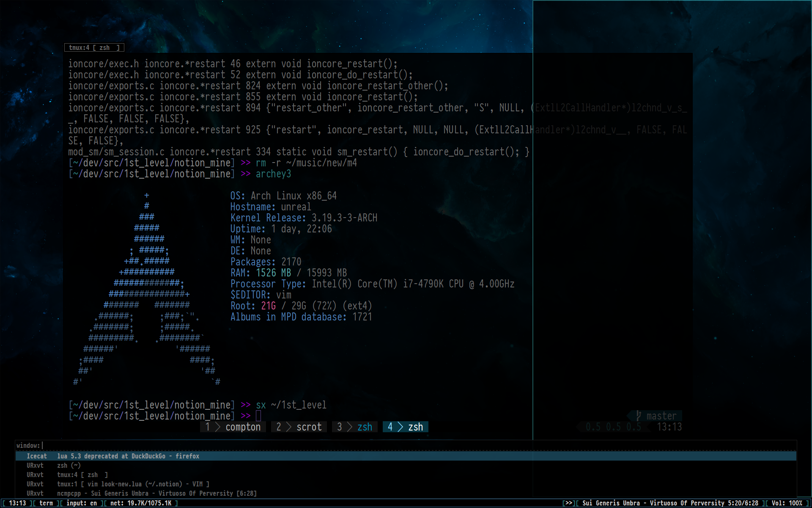Switch to tmux window 1 compton
The width and height of the screenshot is (812, 508).
click(x=233, y=427)
